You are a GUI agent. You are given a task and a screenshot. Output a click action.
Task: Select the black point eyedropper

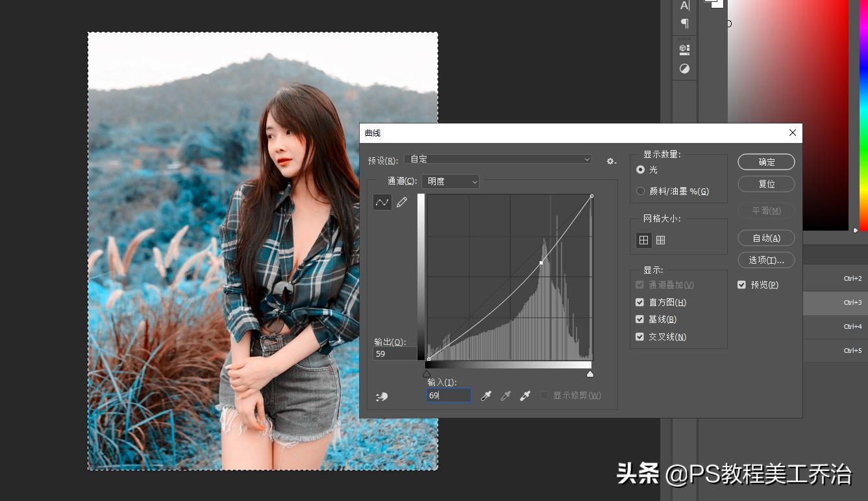[x=486, y=395]
